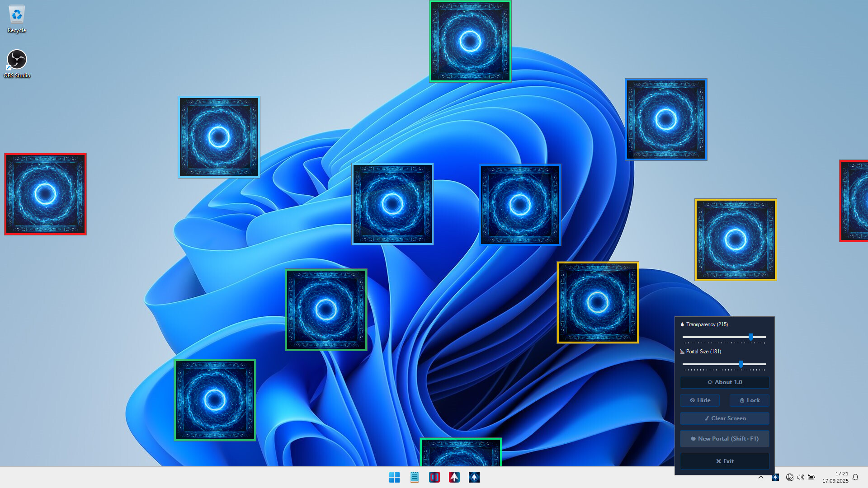Toggle Hide to conceal all portals
The image size is (868, 488).
coord(700,400)
